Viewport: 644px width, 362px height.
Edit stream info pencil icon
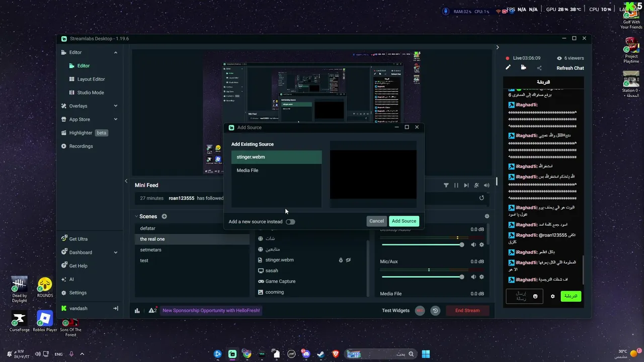click(x=508, y=68)
